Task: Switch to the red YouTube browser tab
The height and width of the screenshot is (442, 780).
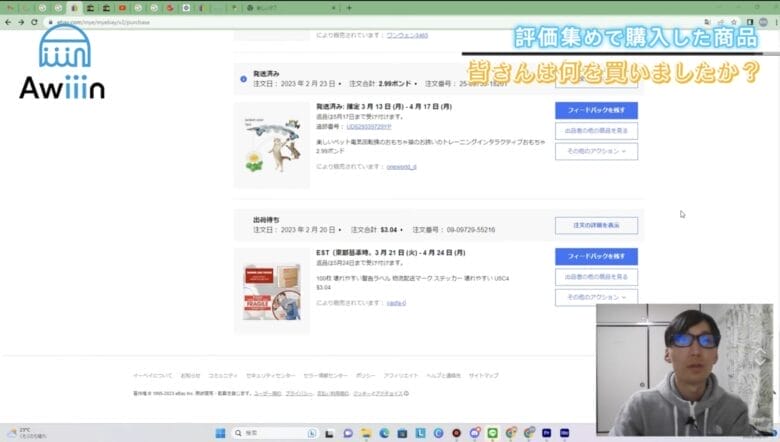Action: click(122, 8)
